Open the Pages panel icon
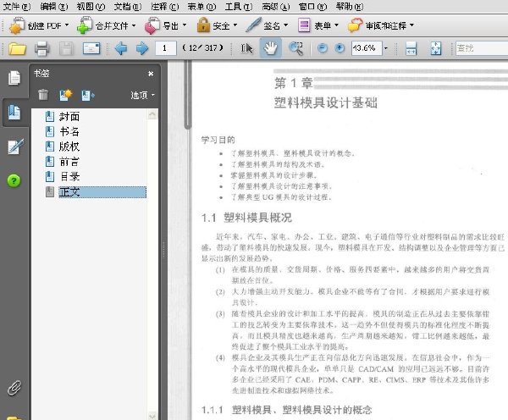Viewport: 508px width, 420px height. (14, 78)
